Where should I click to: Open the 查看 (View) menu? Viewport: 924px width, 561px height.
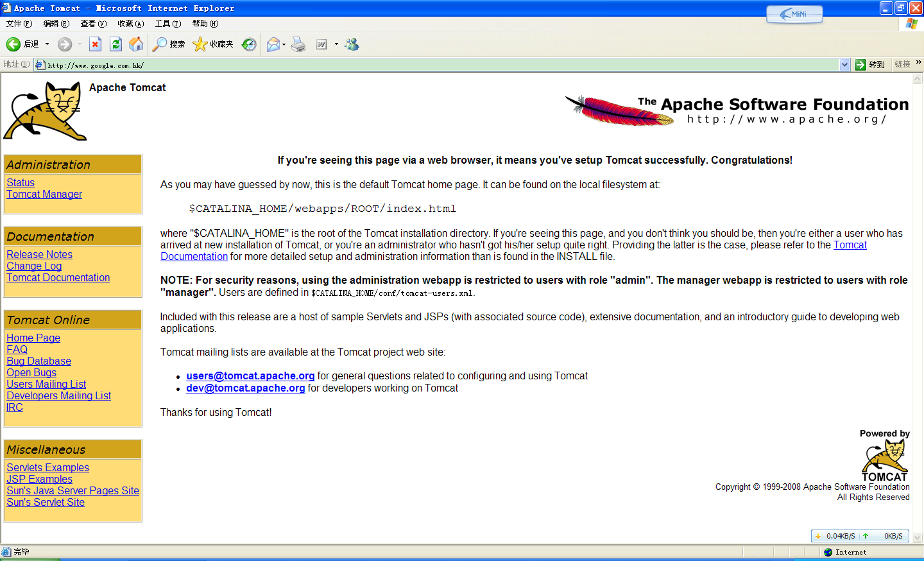[94, 24]
